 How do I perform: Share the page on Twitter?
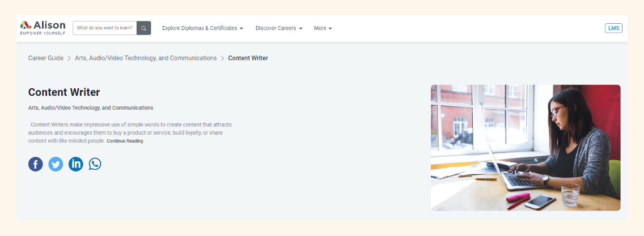56,164
